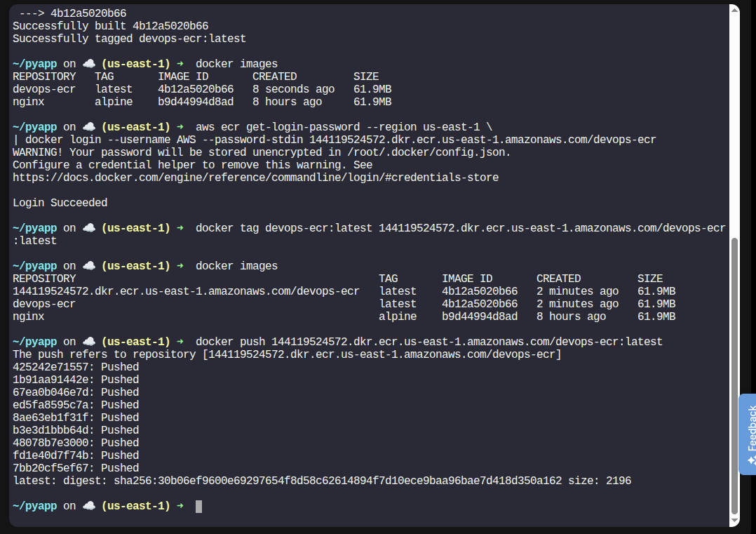
Task: Click '8 seconds ago' in first images table
Action: coord(294,89)
